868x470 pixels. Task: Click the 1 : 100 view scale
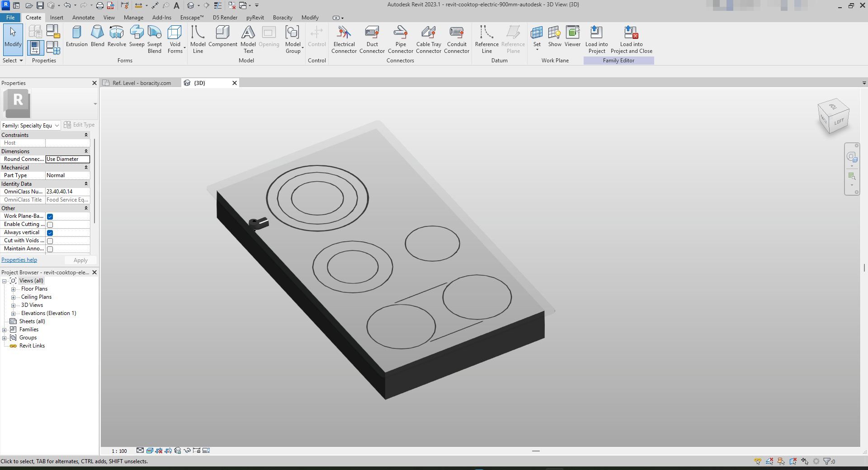click(119, 451)
